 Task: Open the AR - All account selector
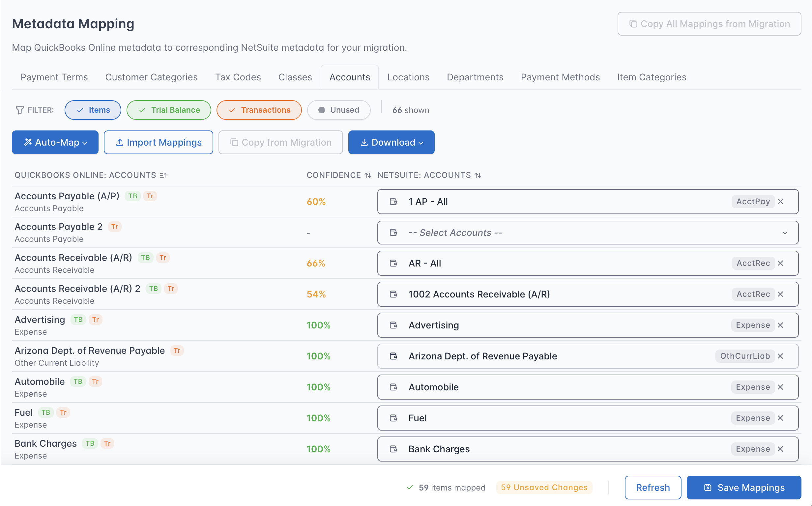588,263
